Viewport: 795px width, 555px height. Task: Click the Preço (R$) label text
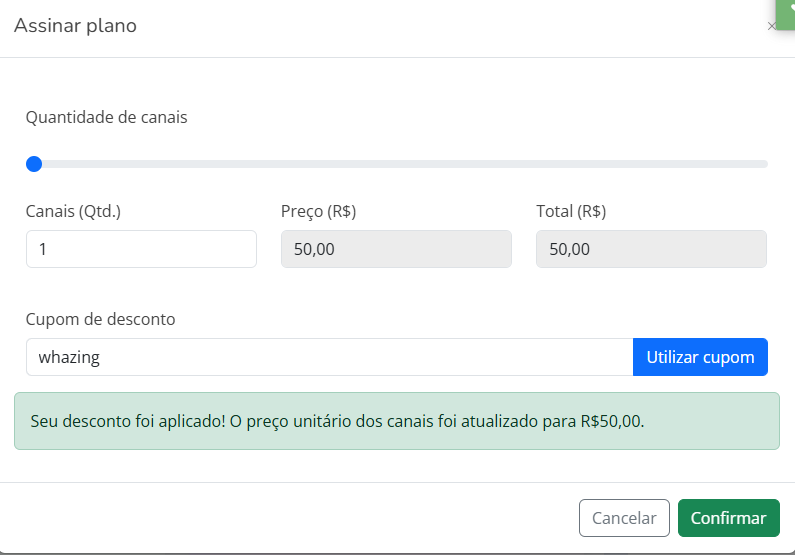[319, 211]
